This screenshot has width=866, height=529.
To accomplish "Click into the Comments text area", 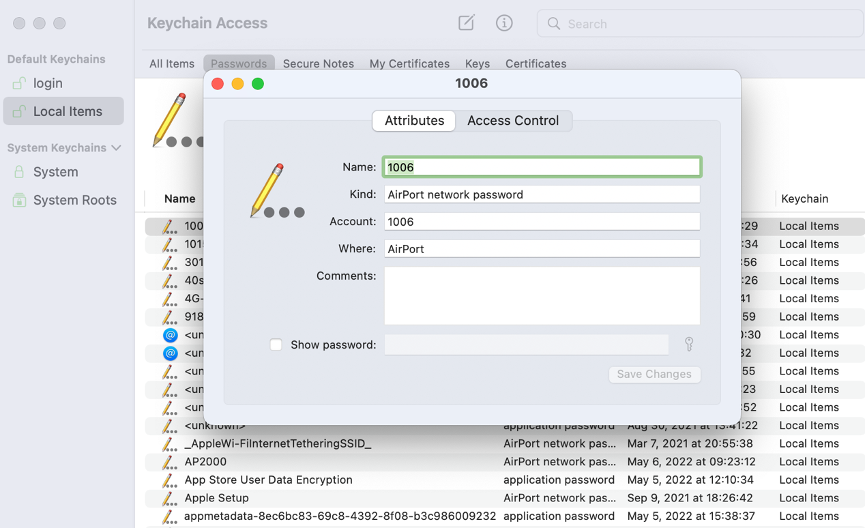I will click(x=542, y=295).
